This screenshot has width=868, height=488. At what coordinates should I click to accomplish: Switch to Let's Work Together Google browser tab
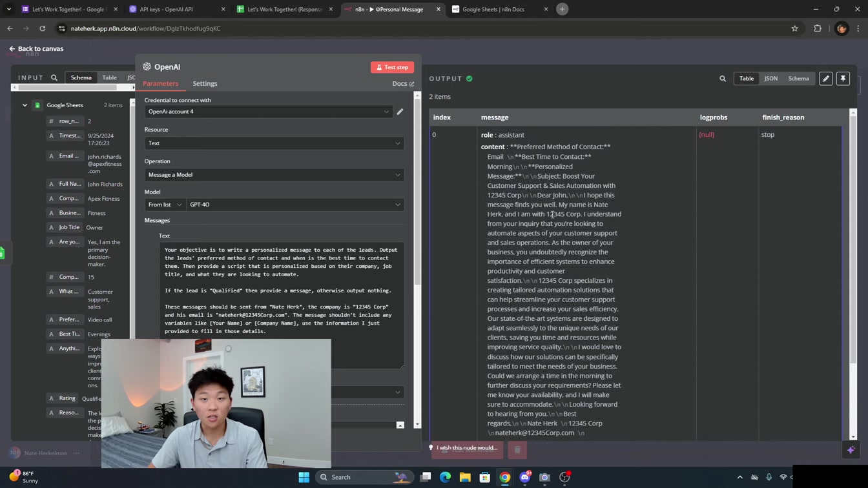tap(69, 9)
